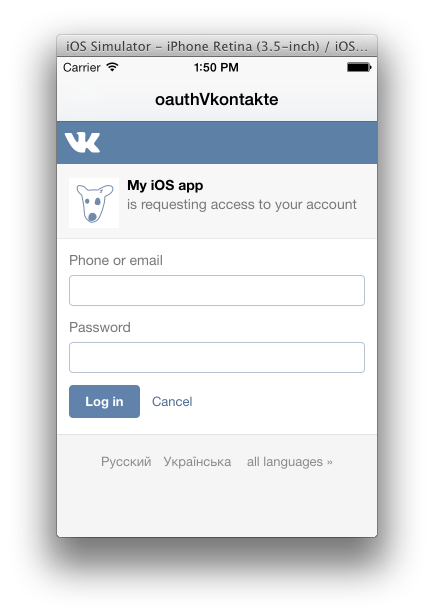The width and height of the screenshot is (434, 616).
Task: Click the Cancel link
Action: (x=172, y=402)
